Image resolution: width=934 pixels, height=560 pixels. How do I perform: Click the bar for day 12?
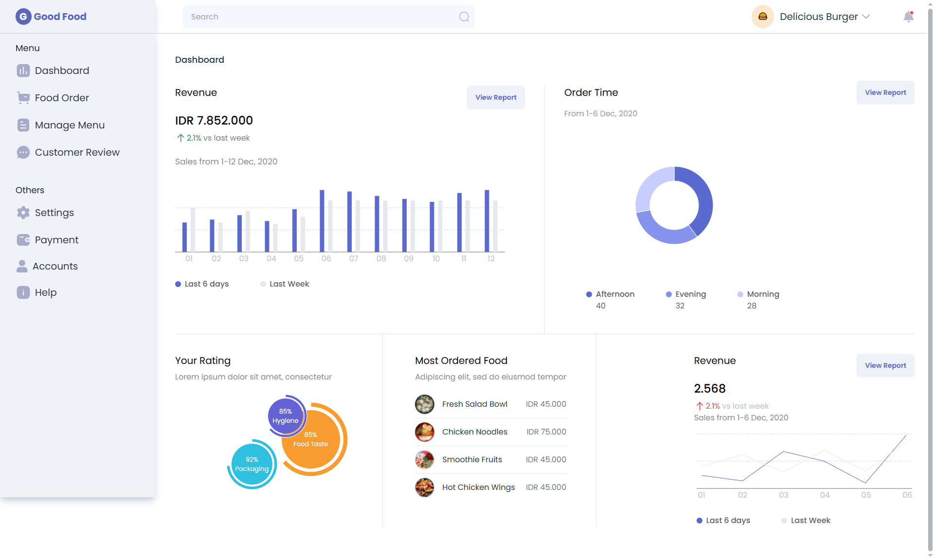pyautogui.click(x=487, y=221)
